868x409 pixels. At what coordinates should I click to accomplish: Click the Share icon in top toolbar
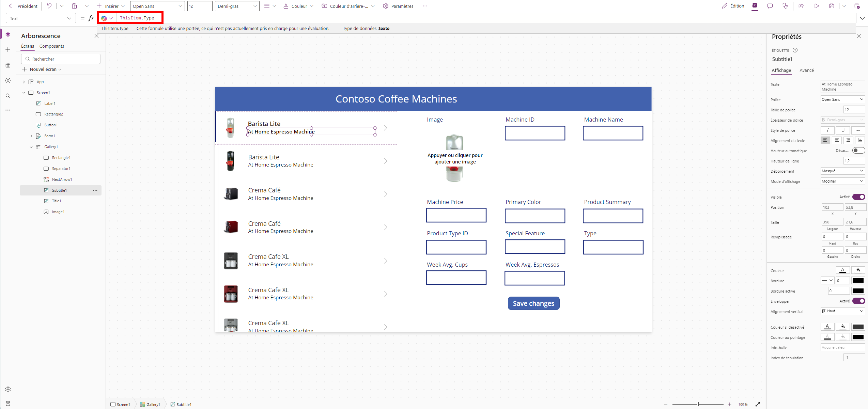tap(801, 6)
